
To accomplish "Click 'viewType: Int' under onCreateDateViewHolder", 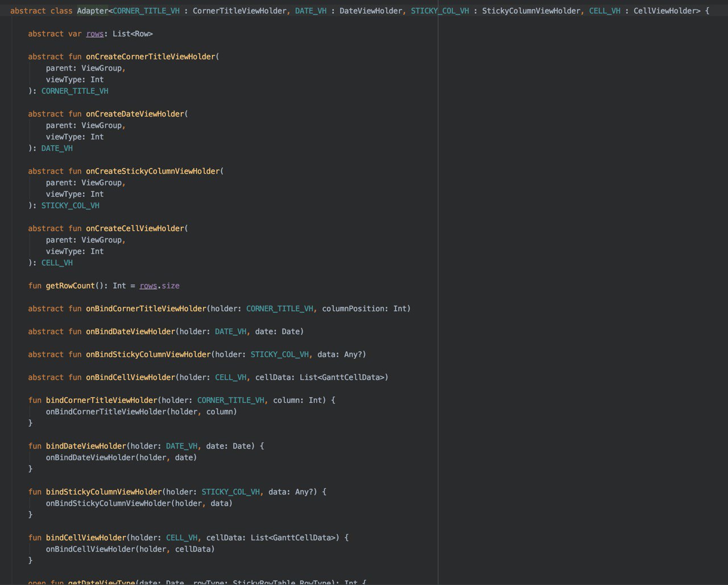I will tap(75, 137).
